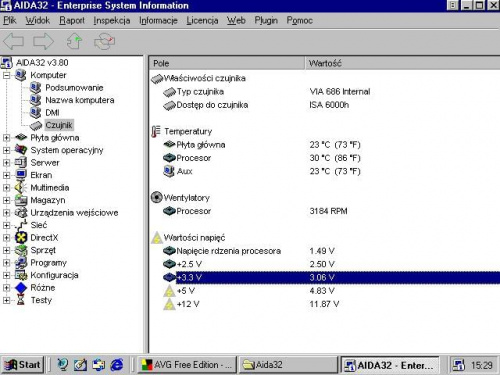Expand the Serwer tree node
The height and width of the screenshot is (375, 500).
[6, 163]
